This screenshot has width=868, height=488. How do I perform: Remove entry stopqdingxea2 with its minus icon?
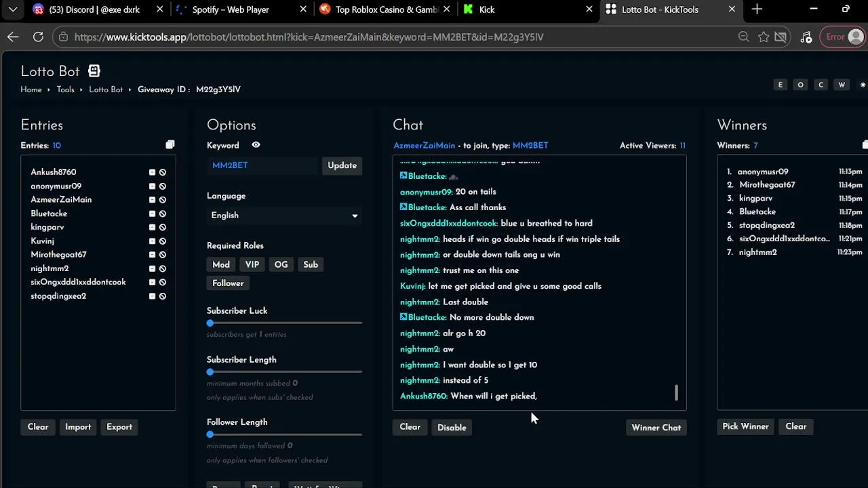(153, 296)
